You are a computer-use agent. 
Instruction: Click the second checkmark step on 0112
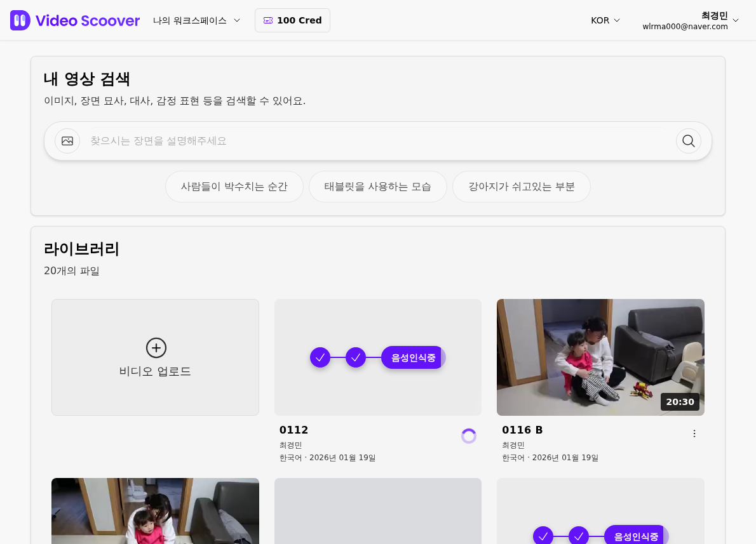click(356, 357)
